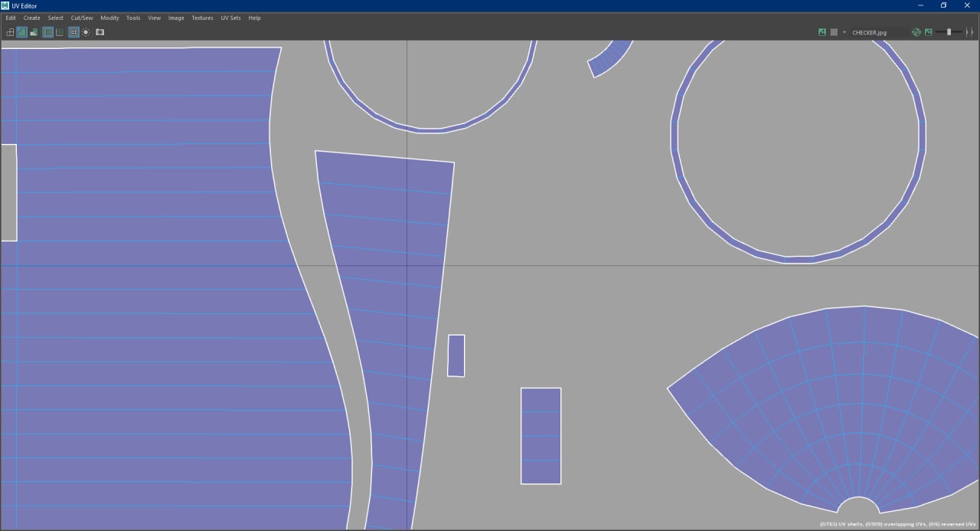Click the CHECKER.jpg texture name
The image size is (980, 531).
869,33
